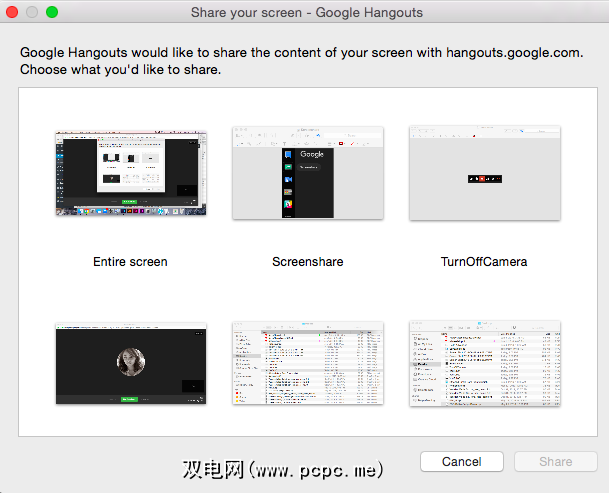Select the video call window thumbnail with portrait
The width and height of the screenshot is (609, 493).
(x=131, y=363)
